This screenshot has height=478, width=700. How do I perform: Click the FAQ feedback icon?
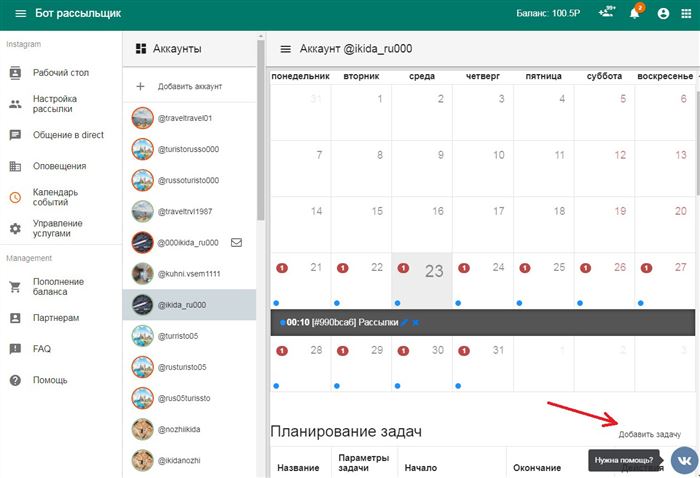pos(15,349)
